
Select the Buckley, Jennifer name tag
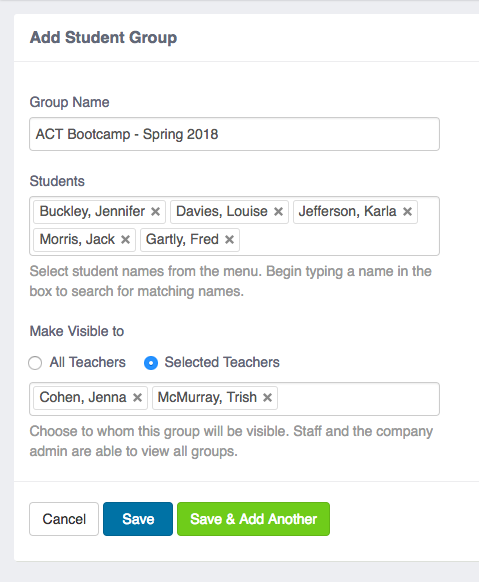pos(92,212)
